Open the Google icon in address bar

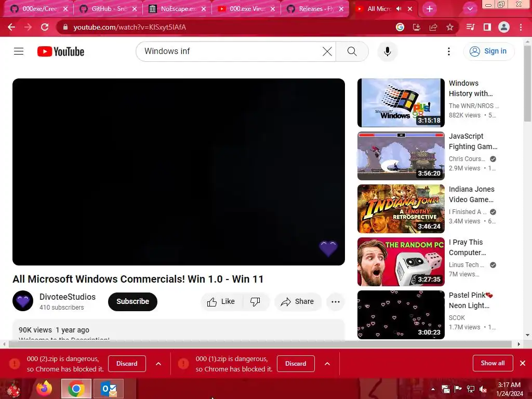400,27
